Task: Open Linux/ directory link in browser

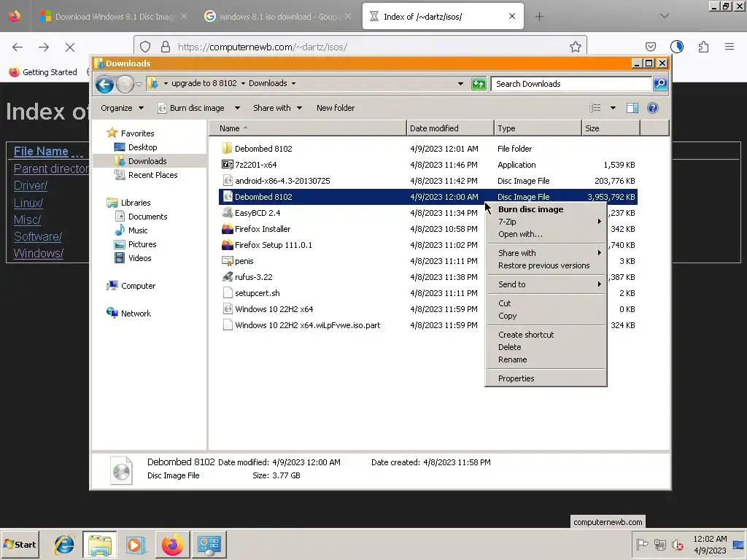Action: tap(28, 203)
